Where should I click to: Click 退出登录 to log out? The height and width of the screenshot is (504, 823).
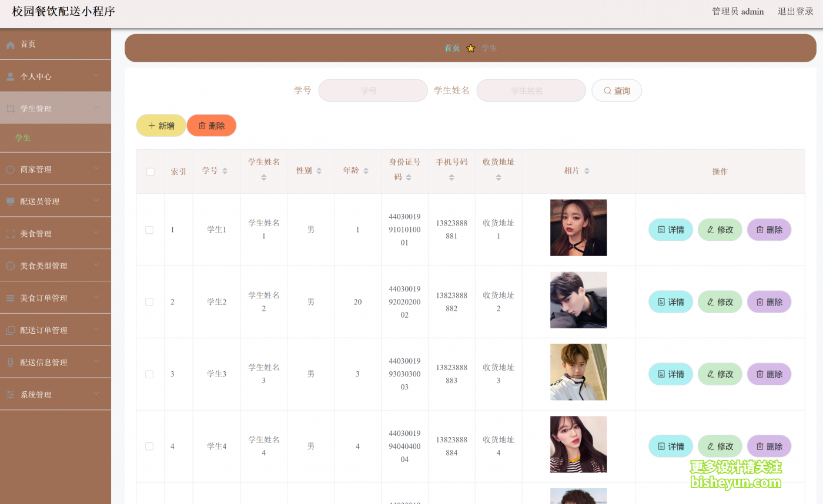[x=795, y=11]
